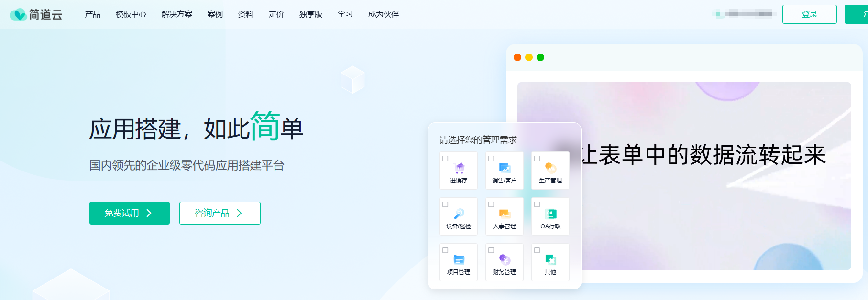
Task: Tick the 进销存 checkbox
Action: coord(445,159)
